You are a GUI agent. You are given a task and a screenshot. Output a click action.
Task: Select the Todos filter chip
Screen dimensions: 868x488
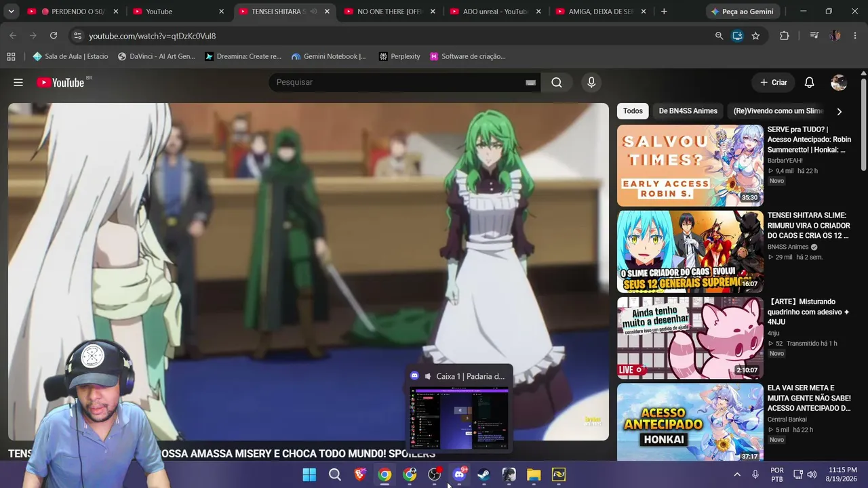(x=633, y=111)
